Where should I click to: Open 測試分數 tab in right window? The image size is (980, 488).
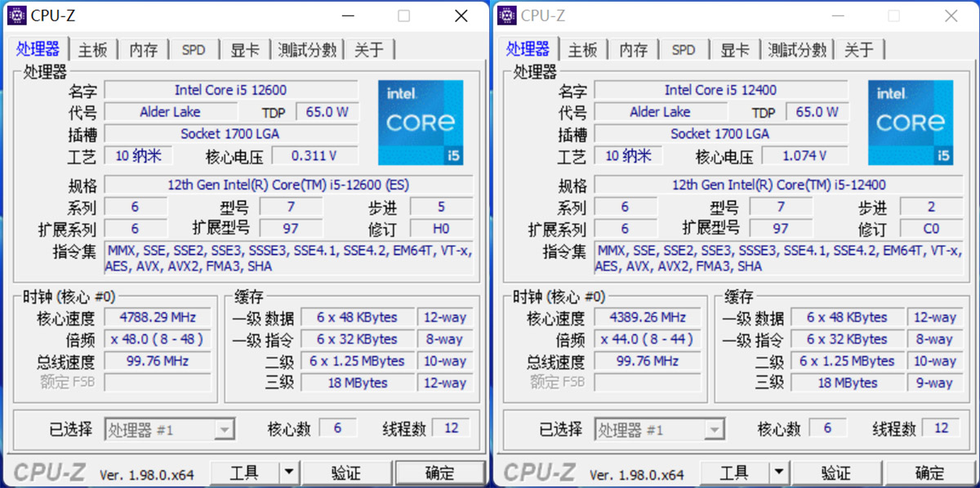[x=797, y=50]
